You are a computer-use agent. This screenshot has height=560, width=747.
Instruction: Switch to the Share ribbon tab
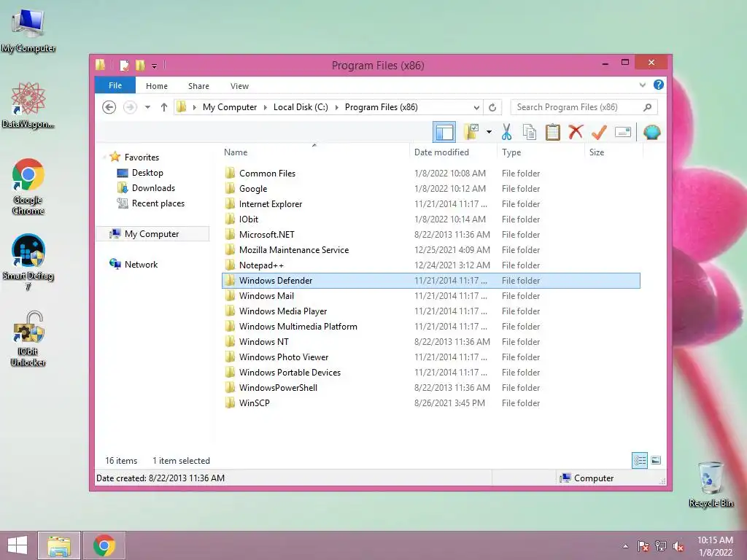(198, 86)
